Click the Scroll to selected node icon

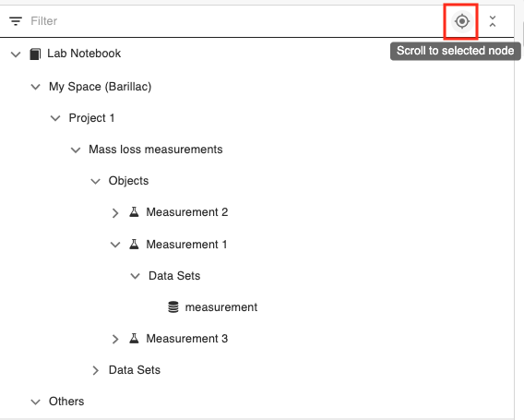[x=462, y=21]
